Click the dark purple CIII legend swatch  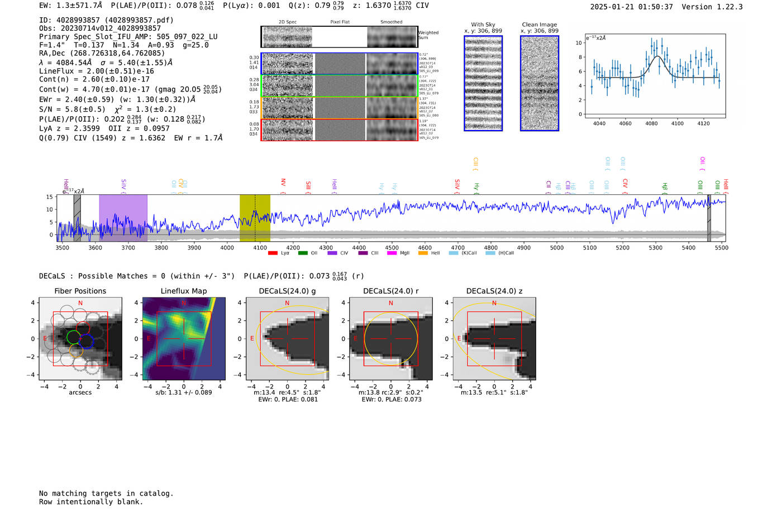[363, 253]
